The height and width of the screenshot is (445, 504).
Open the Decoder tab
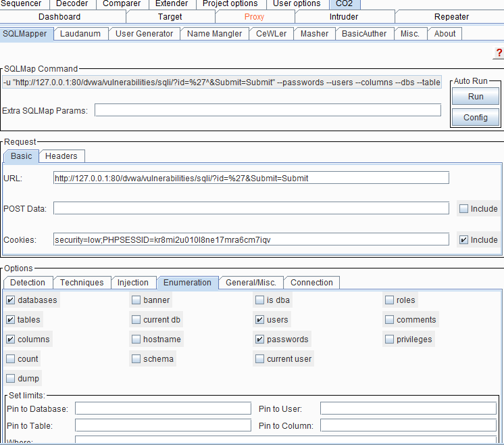72,3
